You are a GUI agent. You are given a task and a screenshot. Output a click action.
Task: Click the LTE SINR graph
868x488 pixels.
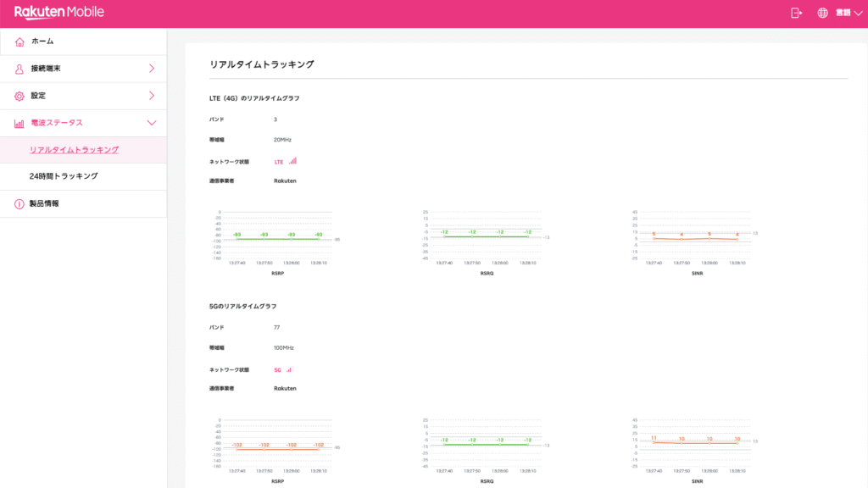pyautogui.click(x=696, y=237)
